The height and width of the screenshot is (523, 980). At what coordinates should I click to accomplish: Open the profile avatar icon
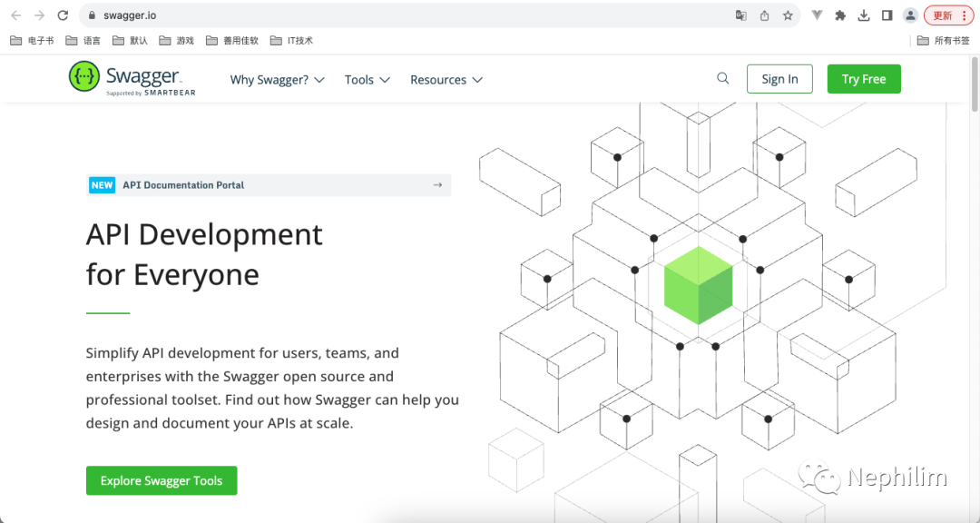(910, 15)
